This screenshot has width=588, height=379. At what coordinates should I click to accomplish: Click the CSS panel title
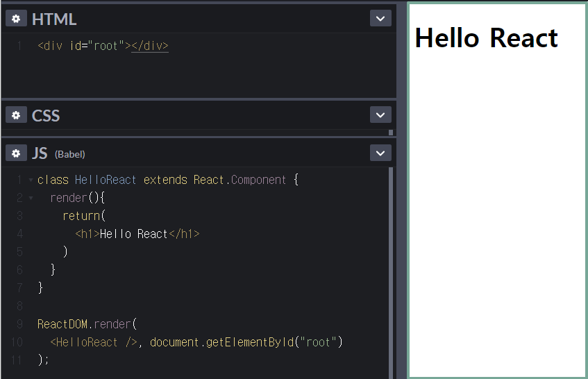coord(46,115)
